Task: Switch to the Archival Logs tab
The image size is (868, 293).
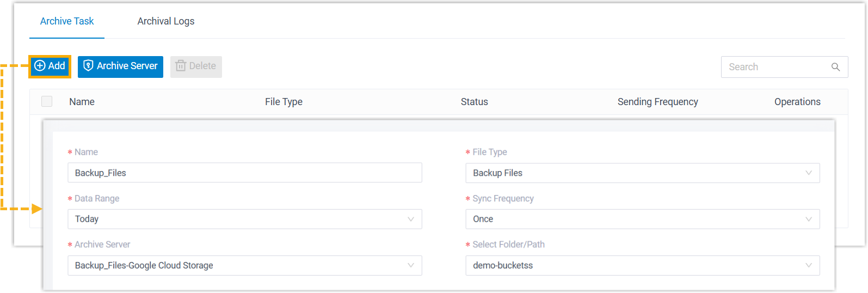Action: (x=165, y=21)
